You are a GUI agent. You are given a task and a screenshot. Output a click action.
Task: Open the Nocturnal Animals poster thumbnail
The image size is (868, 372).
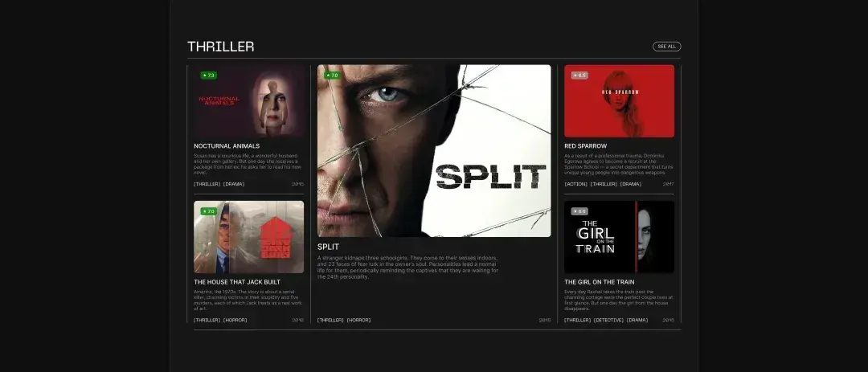248,100
